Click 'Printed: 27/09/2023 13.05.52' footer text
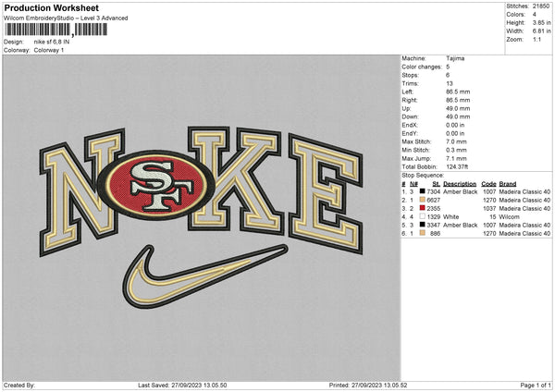The height and width of the screenshot is (392, 555). coord(368,385)
